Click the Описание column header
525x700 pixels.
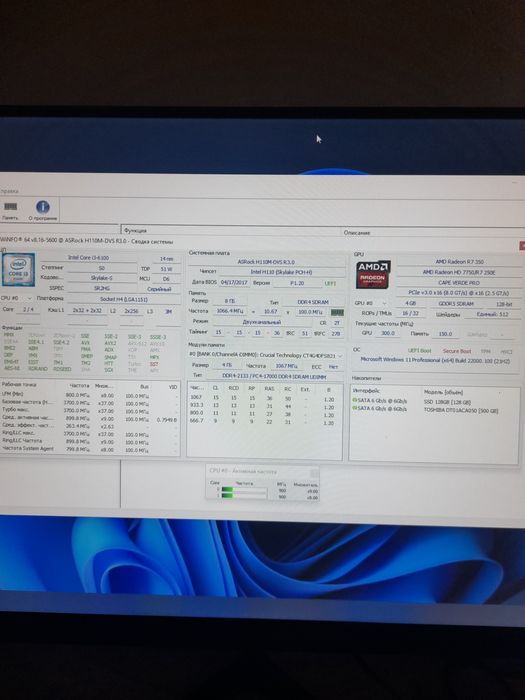[x=357, y=233]
